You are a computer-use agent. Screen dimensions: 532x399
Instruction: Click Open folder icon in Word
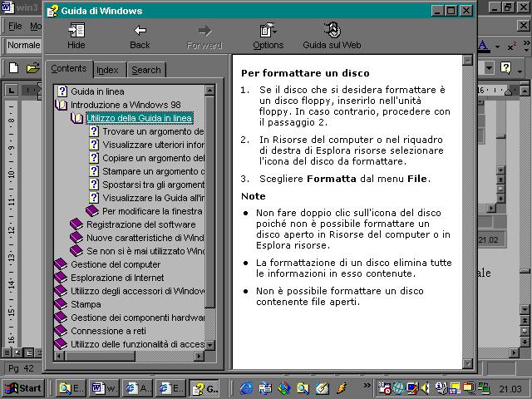click(33, 68)
